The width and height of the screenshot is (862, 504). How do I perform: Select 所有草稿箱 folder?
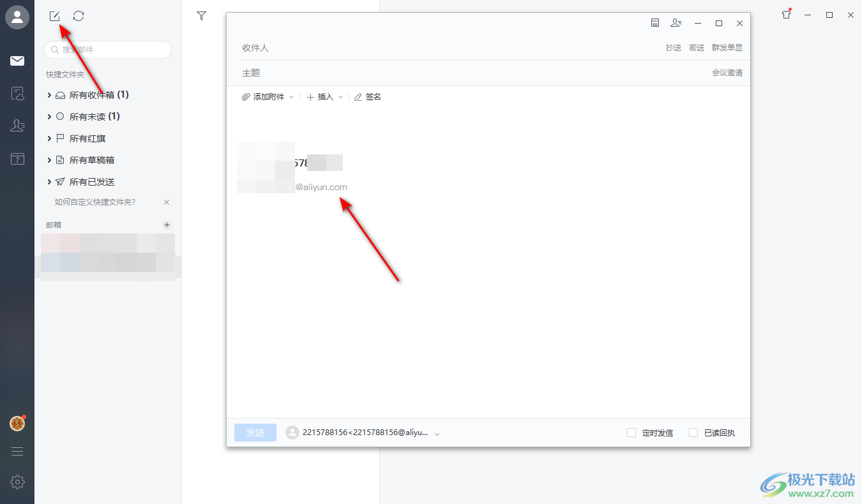[x=92, y=160]
